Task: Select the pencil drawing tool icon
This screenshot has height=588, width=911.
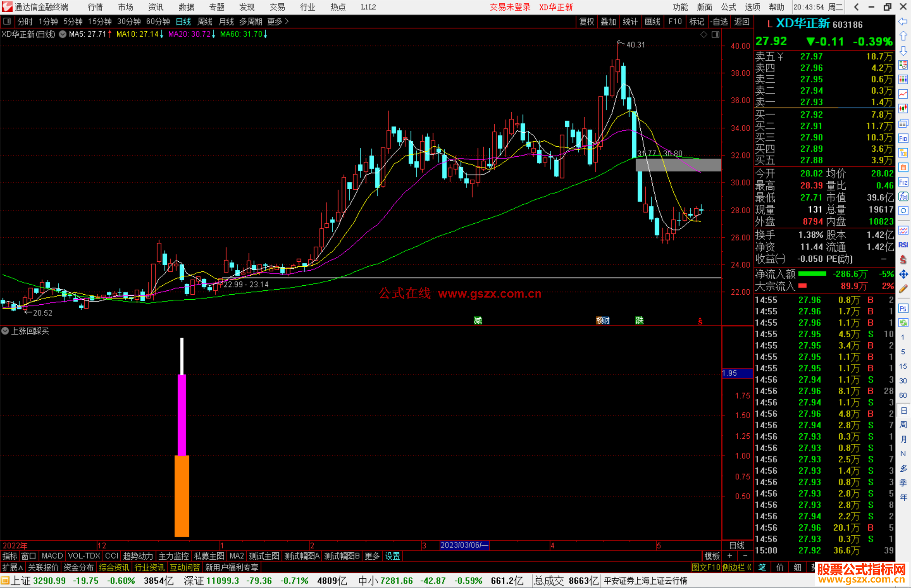Action: 903,289
